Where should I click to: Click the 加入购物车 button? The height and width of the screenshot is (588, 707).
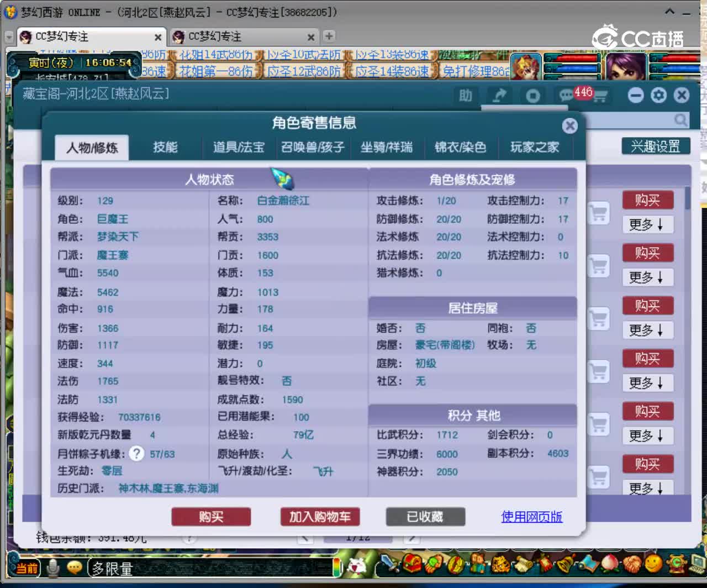coord(320,517)
